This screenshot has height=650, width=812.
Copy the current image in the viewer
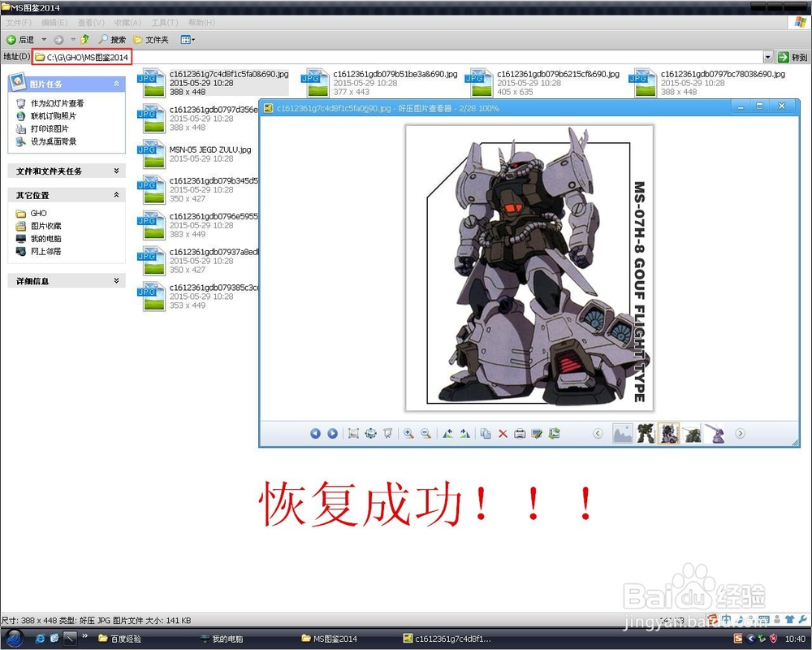pos(486,433)
